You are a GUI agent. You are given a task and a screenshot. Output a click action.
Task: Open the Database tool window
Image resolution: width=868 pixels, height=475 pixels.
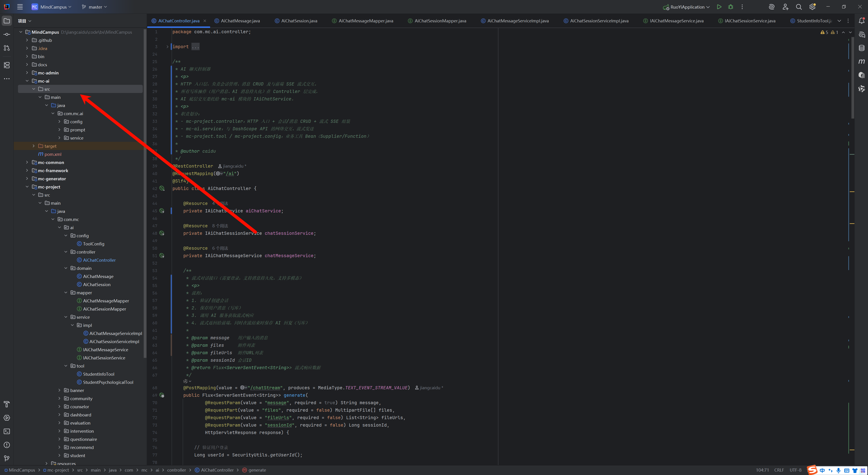pos(861,48)
